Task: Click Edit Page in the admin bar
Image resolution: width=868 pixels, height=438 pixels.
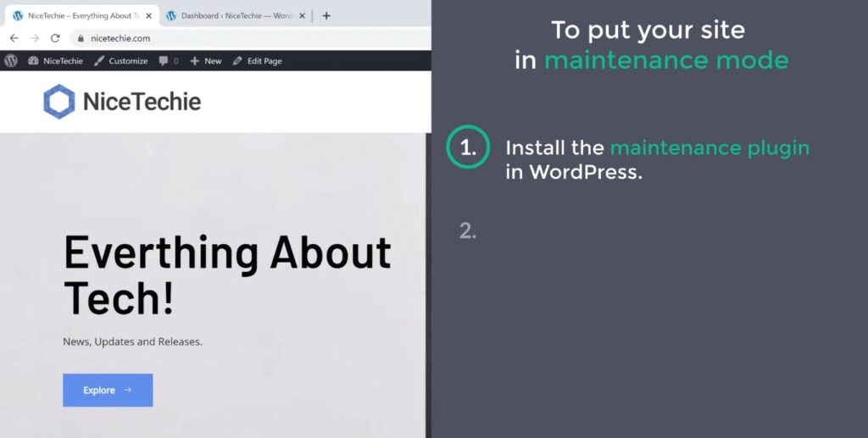Action: (x=258, y=61)
